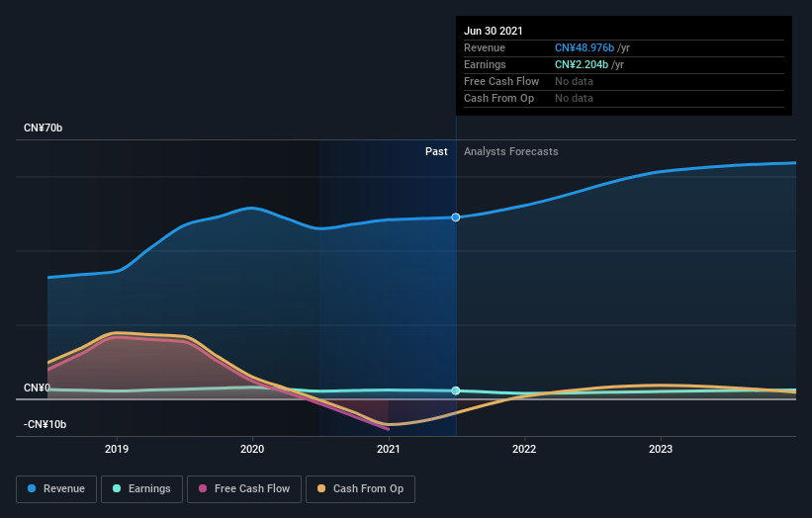This screenshot has height=518, width=812.
Task: Click the Revenue row label in tooltip
Action: click(x=485, y=47)
